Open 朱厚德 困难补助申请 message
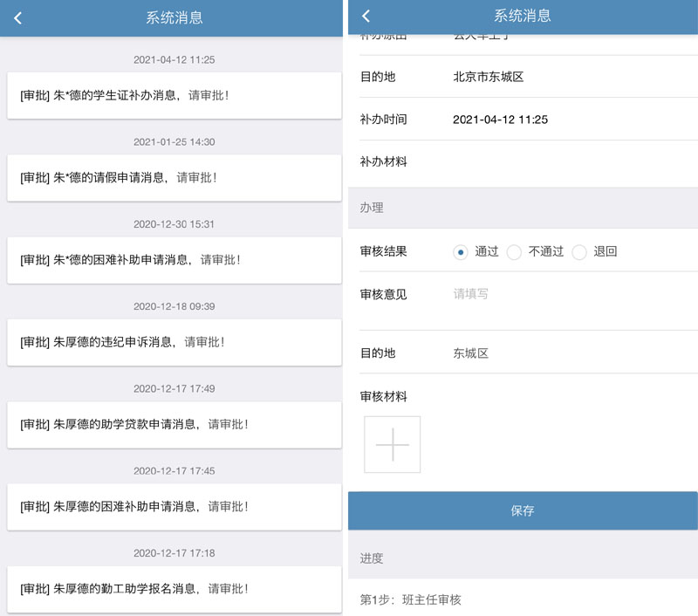 tap(174, 506)
